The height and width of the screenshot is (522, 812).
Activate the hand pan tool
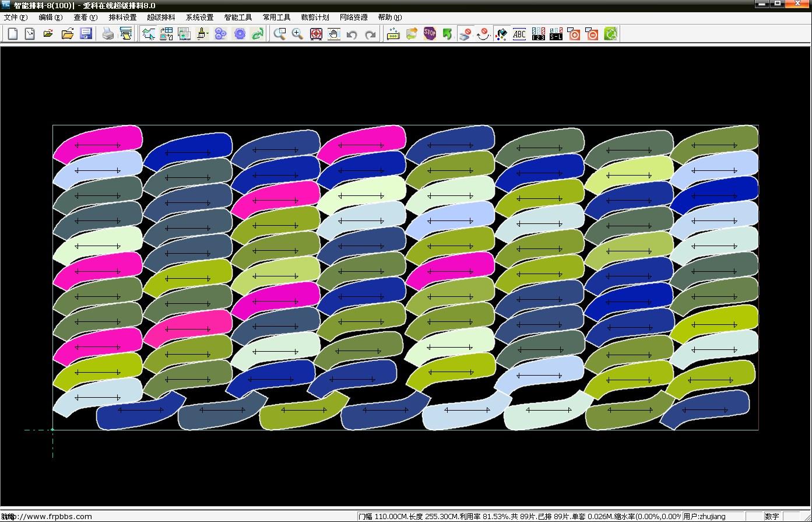coord(333,34)
